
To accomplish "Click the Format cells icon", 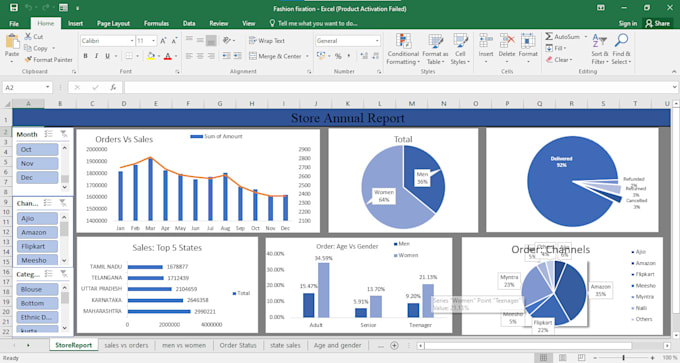I will [528, 40].
